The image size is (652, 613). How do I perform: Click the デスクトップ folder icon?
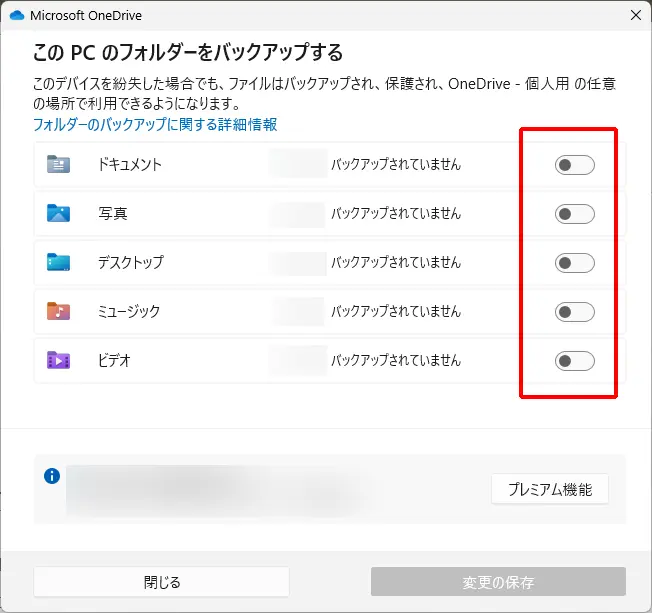click(58, 262)
